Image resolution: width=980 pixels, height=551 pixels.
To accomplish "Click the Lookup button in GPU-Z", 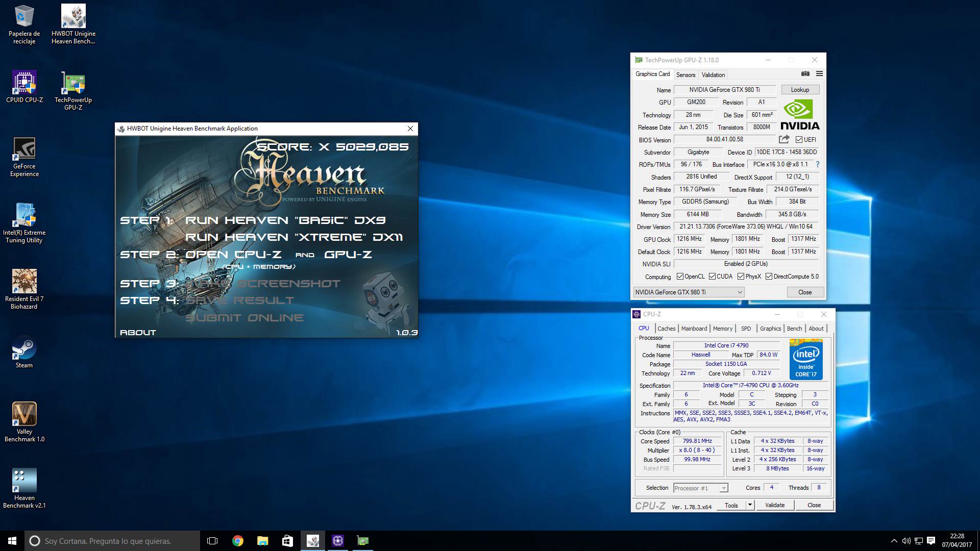I will tap(800, 90).
